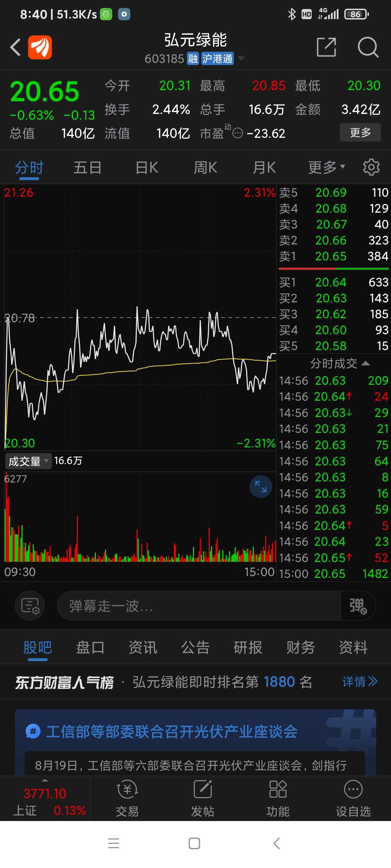Tap Android system back chevron

click(277, 843)
